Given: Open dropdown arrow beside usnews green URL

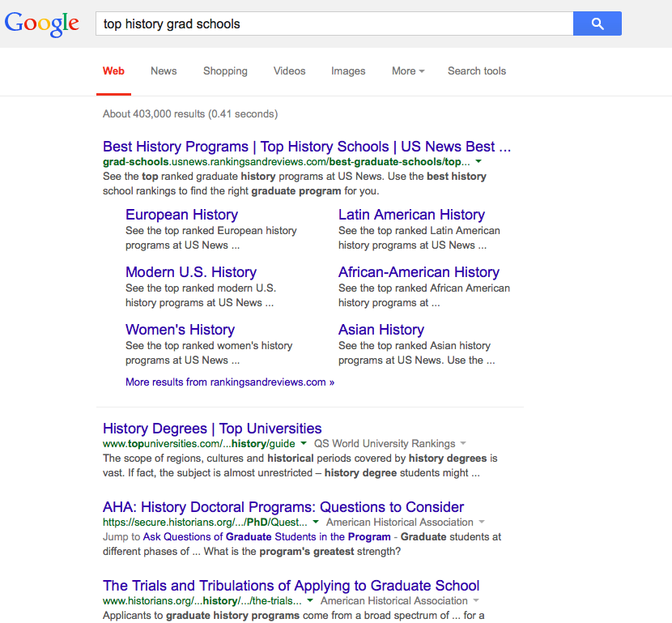Looking at the screenshot, I should point(478,162).
